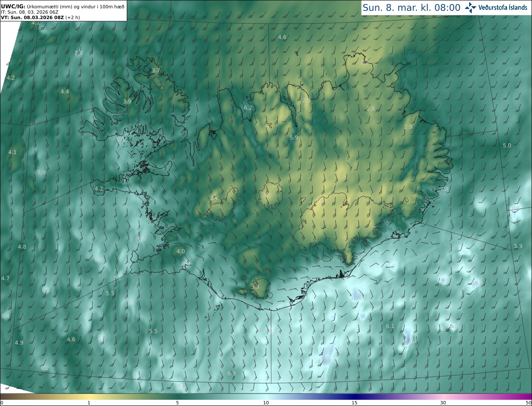Click the "Veðurstofa Íslands" logo text
The width and height of the screenshot is (532, 406).
(503, 7)
